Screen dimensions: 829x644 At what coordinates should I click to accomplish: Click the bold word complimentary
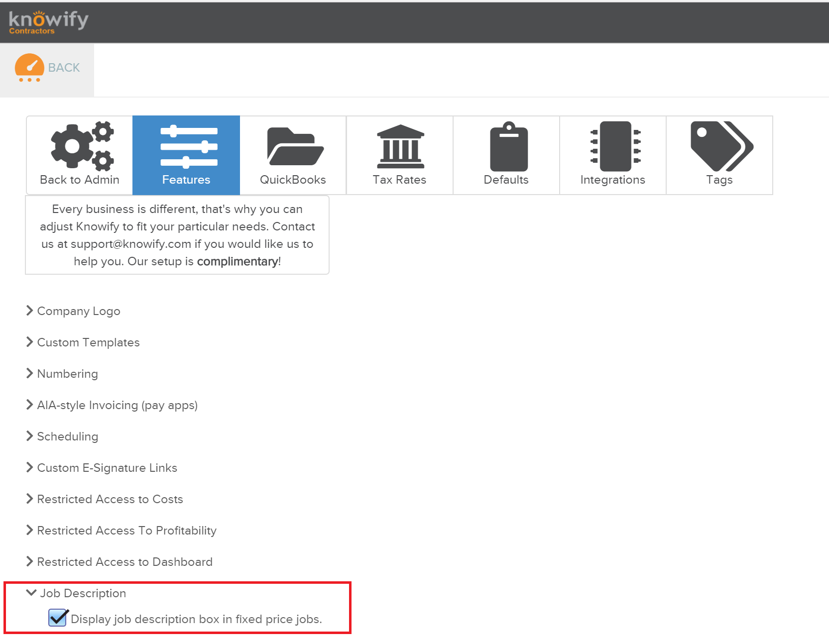237,261
